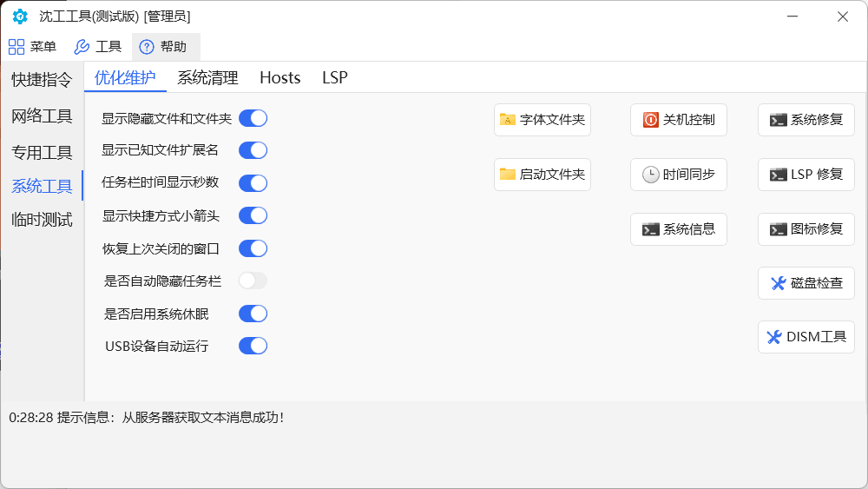Run LSP 修复 repair
Screen dimensions: 868x489
806,175
